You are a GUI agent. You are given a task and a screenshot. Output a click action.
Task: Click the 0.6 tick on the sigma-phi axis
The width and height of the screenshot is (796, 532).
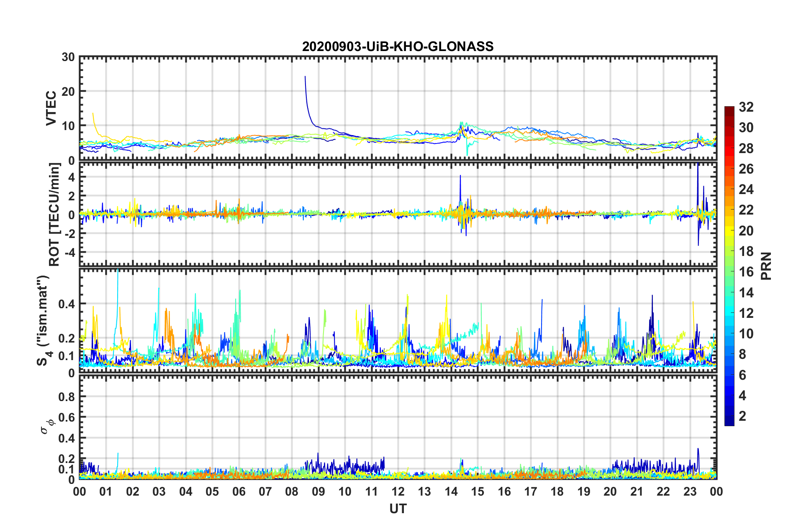(67, 417)
